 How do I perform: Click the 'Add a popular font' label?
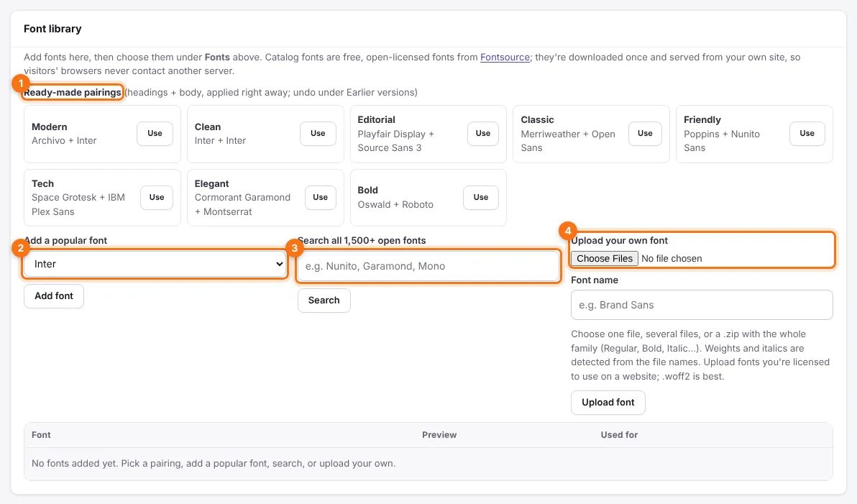(x=65, y=241)
